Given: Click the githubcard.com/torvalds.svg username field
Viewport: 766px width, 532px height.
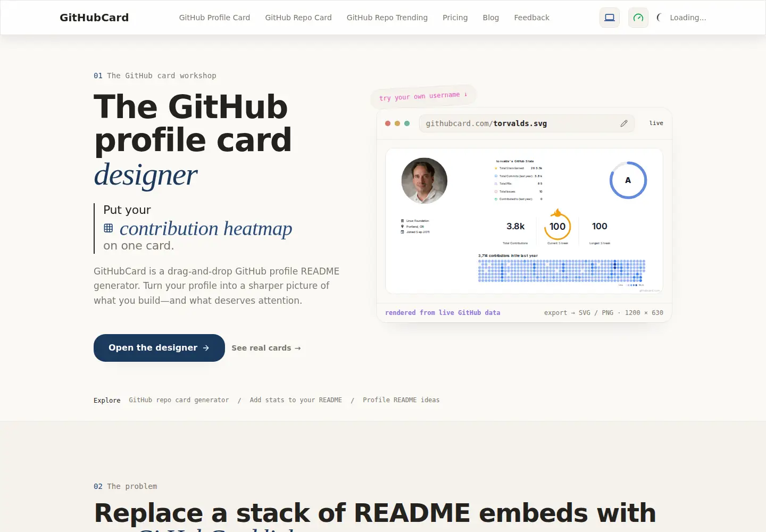Looking at the screenshot, I should [x=527, y=123].
